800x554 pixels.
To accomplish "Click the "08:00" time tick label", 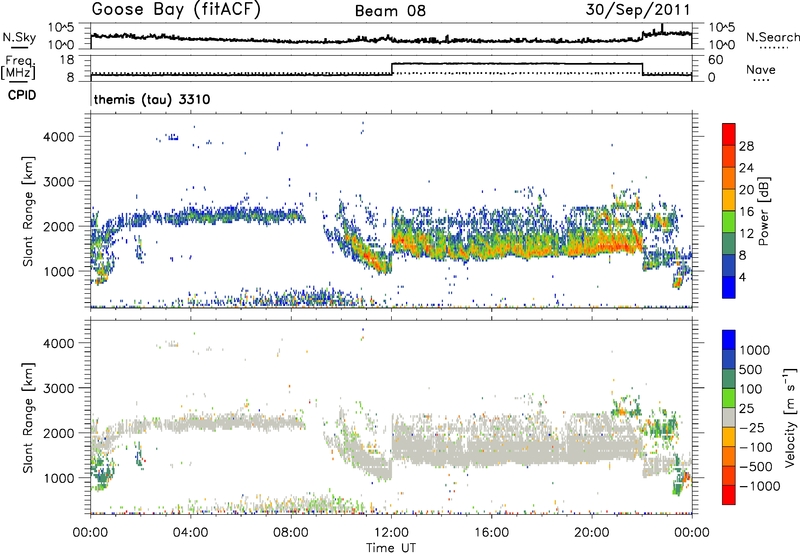I will [290, 533].
